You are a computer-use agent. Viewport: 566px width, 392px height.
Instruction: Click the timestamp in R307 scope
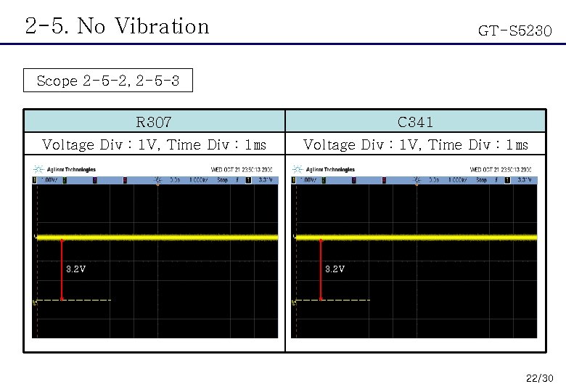(x=242, y=169)
